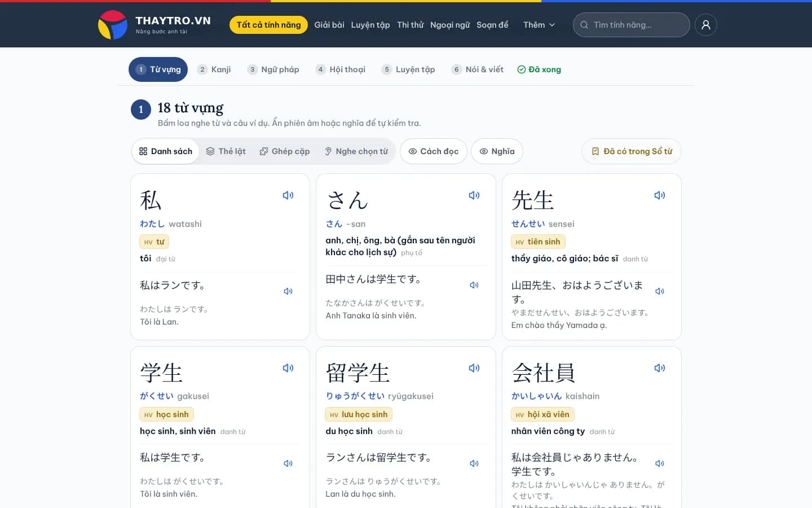Focus the Tìm tính năng search field
Viewport: 812px width, 508px height.
click(x=632, y=25)
